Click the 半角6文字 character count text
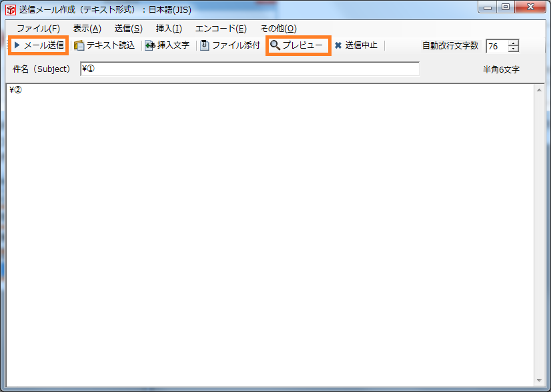 pyautogui.click(x=501, y=69)
